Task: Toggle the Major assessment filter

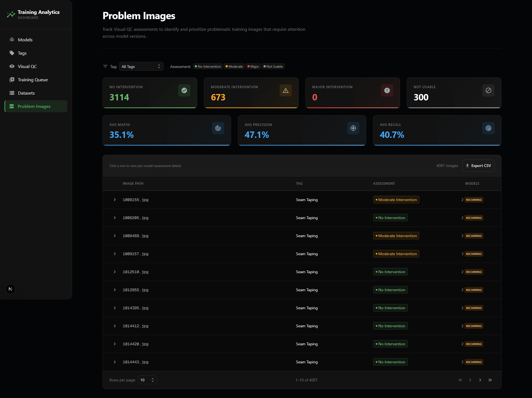Action: [x=253, y=67]
